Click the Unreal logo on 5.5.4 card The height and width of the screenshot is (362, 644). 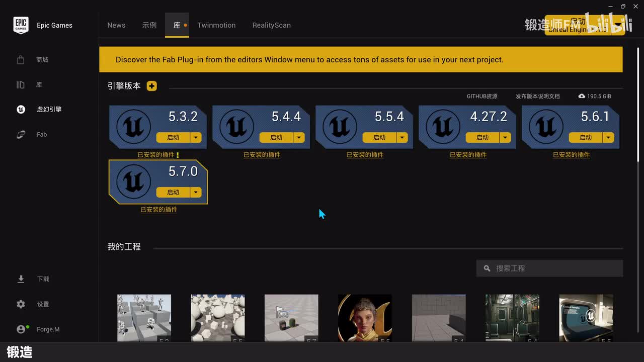(340, 127)
